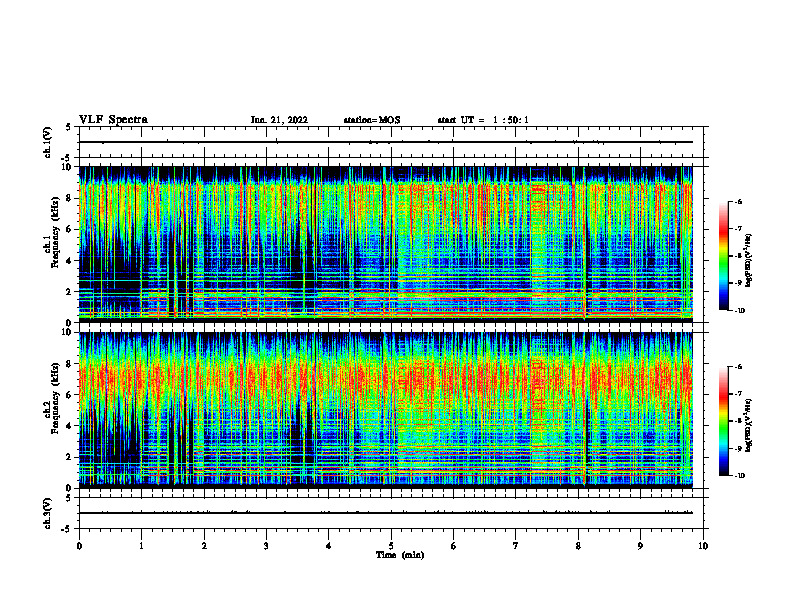Image resolution: width=792 pixels, height=612 pixels.
Task: Click inside the ch.2 spectrogram panel
Action: (x=385, y=410)
